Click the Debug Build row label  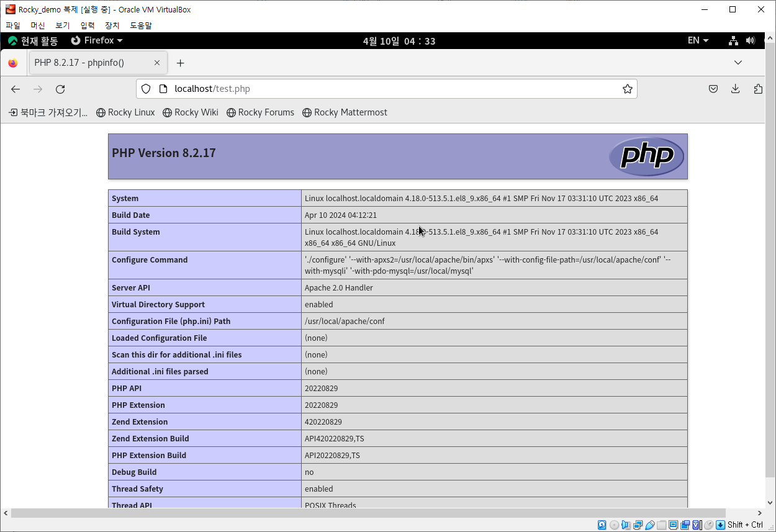click(134, 472)
